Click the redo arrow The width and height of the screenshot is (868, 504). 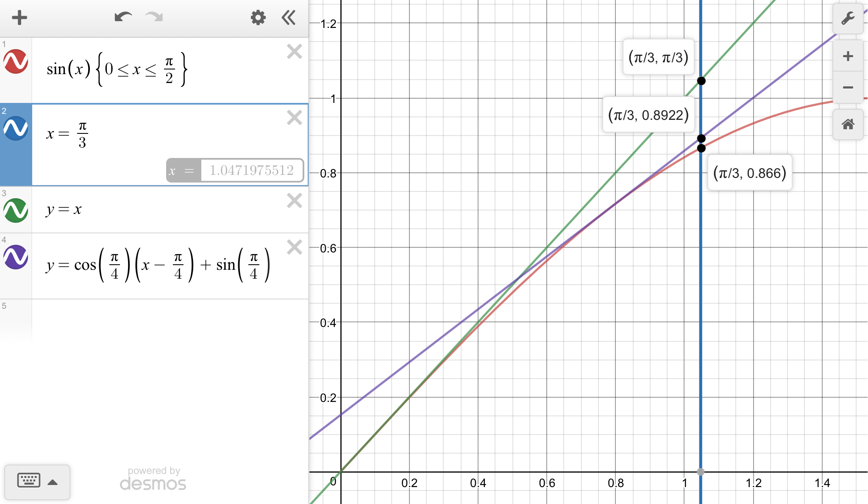tap(154, 17)
